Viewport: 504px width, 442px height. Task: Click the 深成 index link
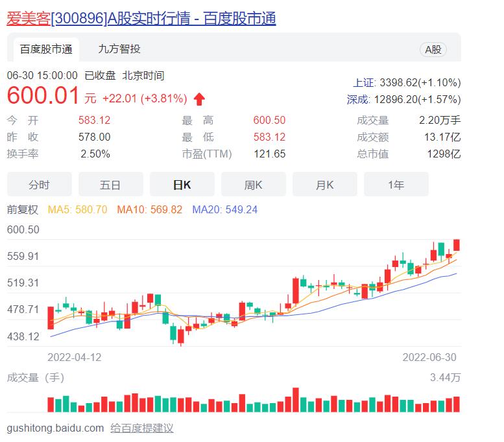coord(358,100)
